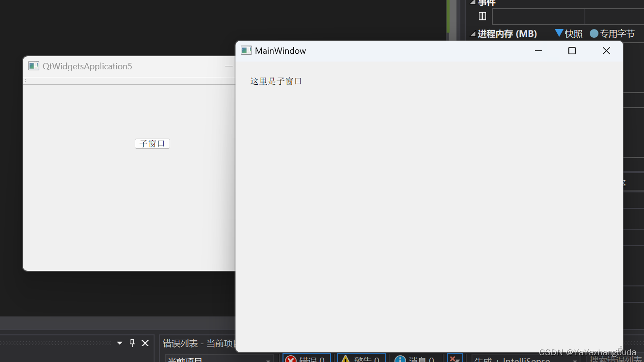Click the red error icon in error list
This screenshot has width=644, height=362.
click(x=291, y=359)
